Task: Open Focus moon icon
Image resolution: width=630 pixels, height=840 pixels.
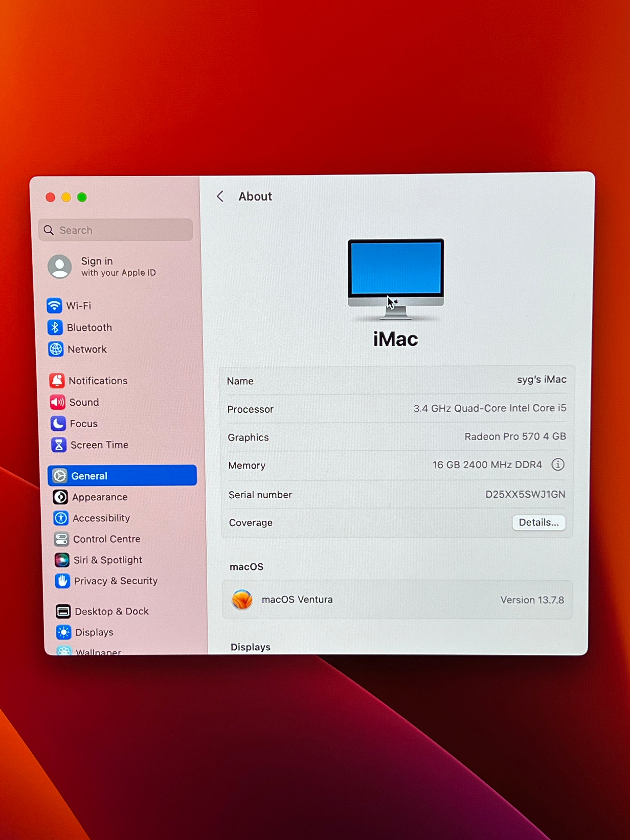Action: click(x=58, y=423)
